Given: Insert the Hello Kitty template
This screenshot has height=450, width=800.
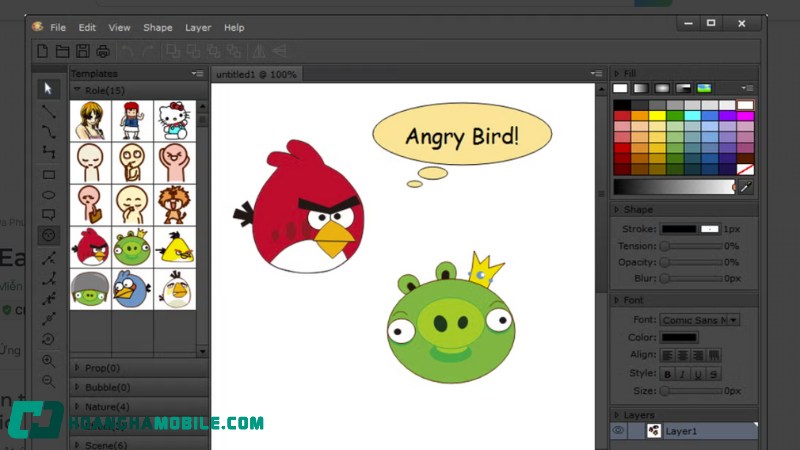Looking at the screenshot, I should point(174,121).
